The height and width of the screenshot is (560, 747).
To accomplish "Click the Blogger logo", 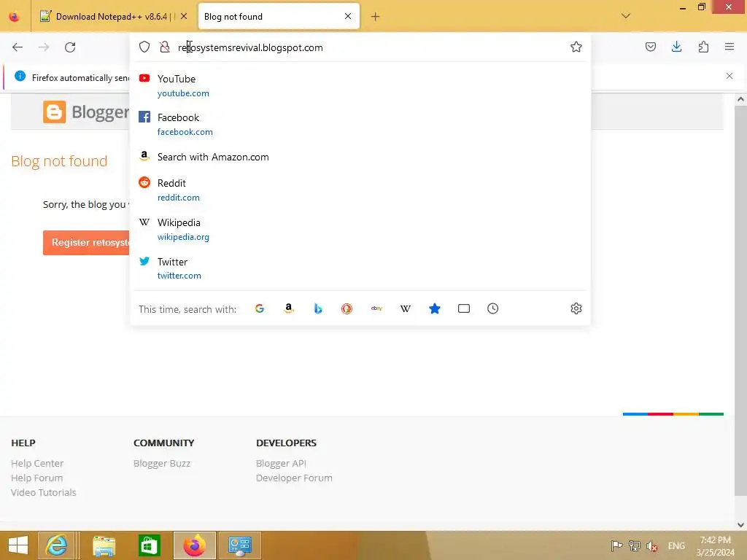I will tap(86, 112).
